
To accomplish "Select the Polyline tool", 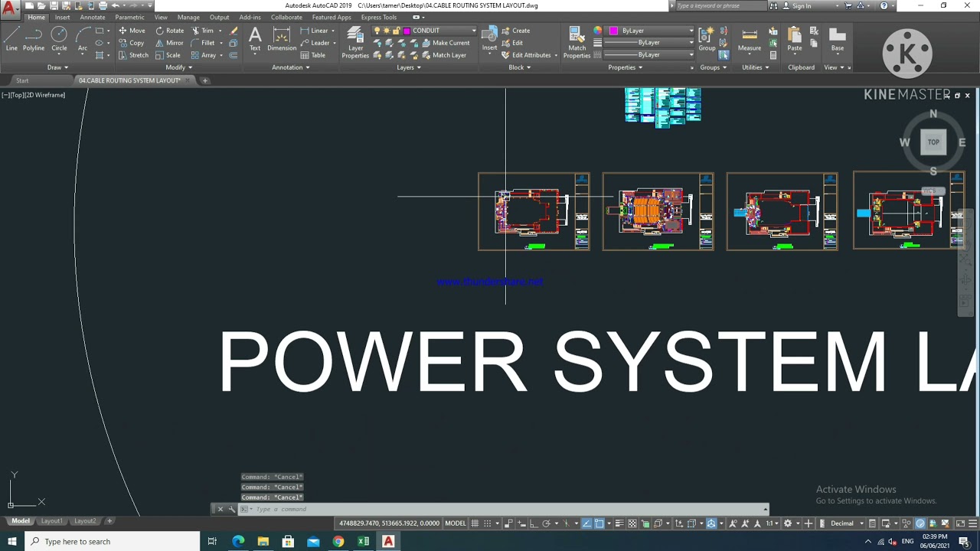I will click(33, 38).
